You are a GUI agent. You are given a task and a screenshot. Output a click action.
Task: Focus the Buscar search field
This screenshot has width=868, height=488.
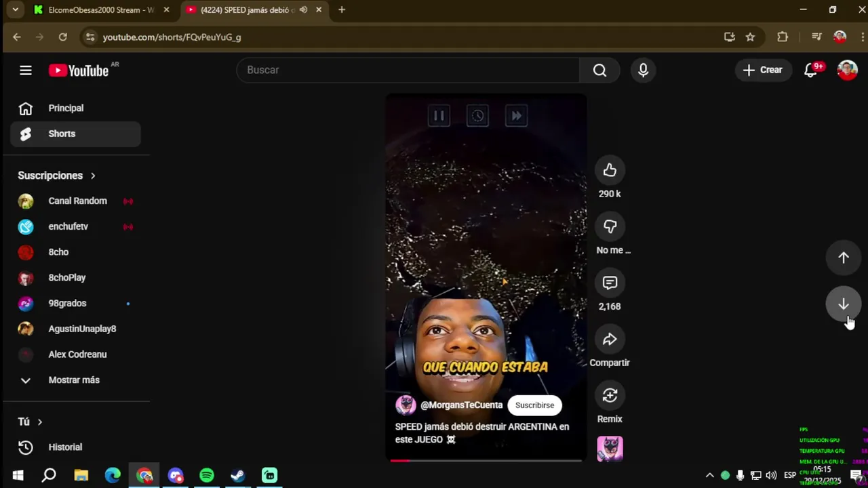[408, 70]
